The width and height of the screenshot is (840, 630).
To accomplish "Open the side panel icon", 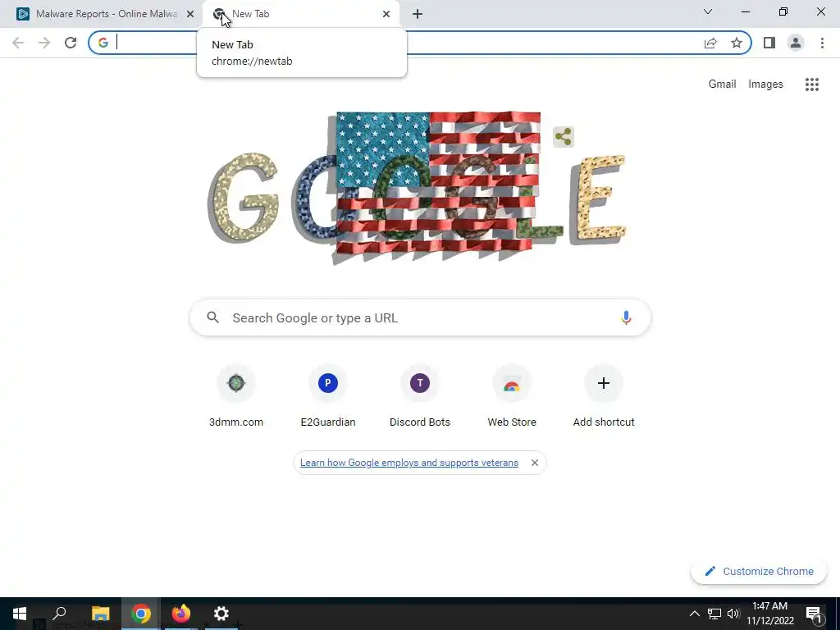I will tap(769, 43).
